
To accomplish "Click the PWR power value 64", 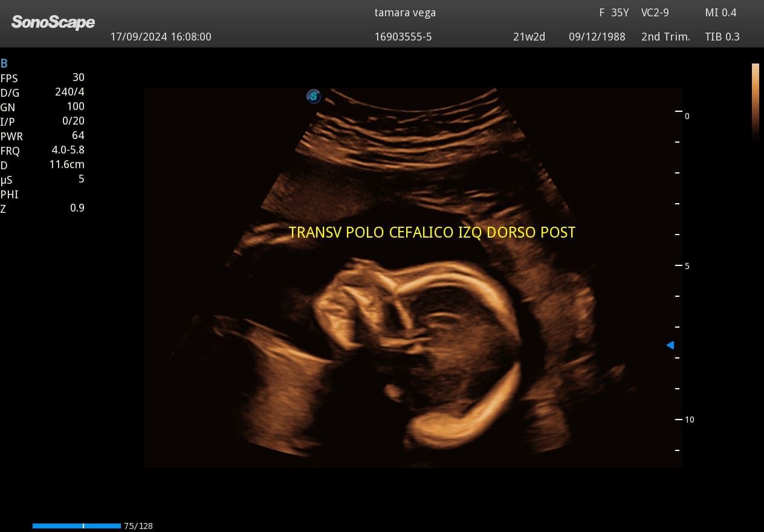I will pos(78,135).
